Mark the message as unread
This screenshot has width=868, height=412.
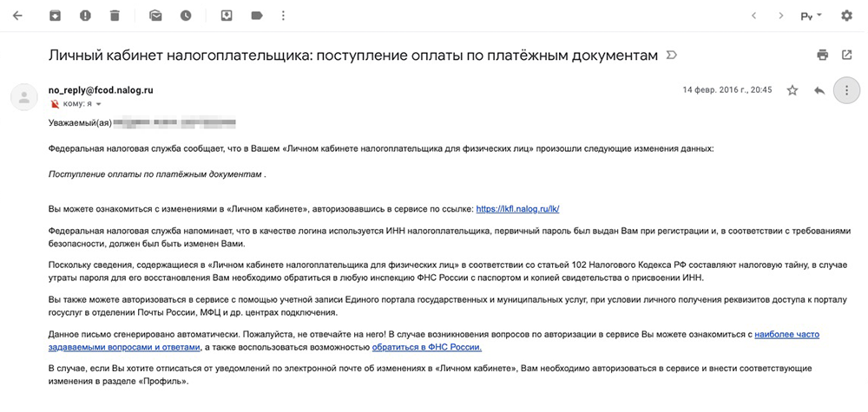[x=155, y=16]
